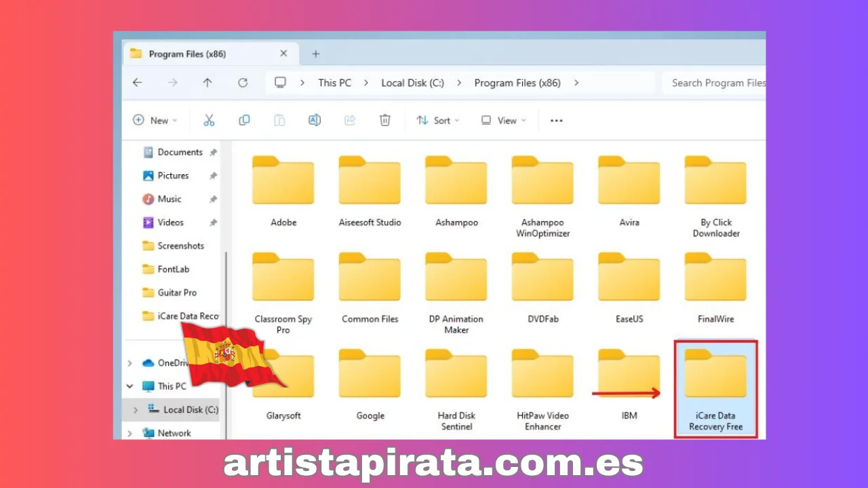
Task: Open the New item dropdown
Action: click(155, 121)
